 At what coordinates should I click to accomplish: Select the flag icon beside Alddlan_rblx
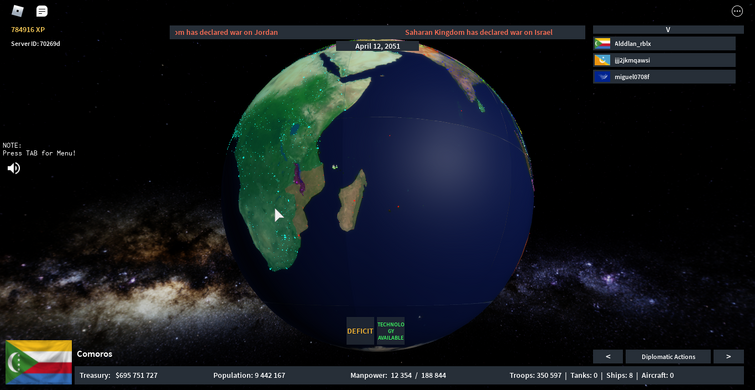[602, 43]
